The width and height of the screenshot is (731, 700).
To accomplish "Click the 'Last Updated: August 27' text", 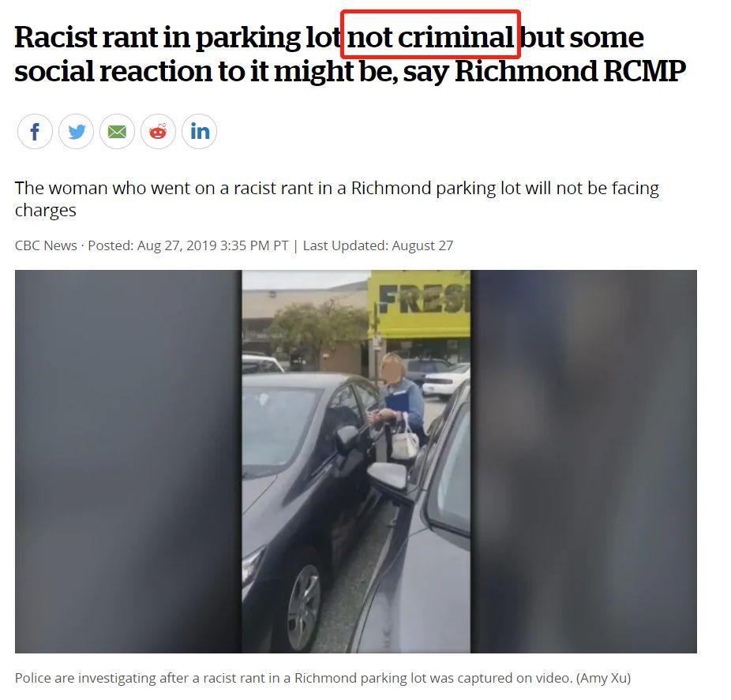I will (378, 245).
